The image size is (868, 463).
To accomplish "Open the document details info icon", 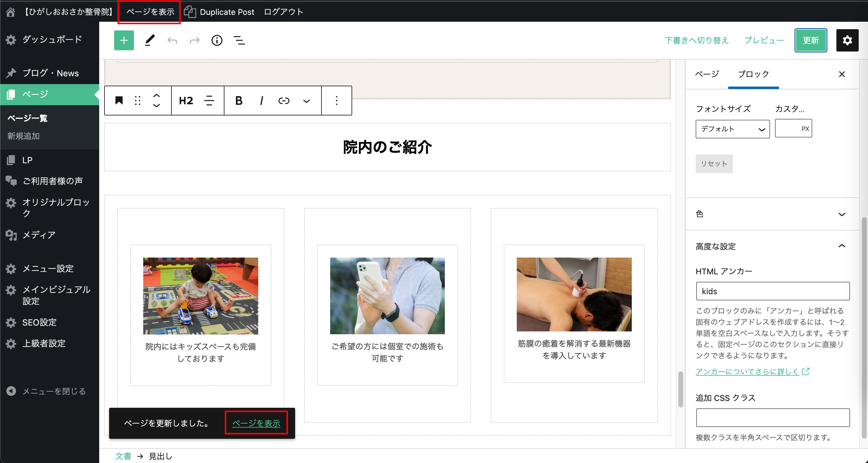I will (x=217, y=40).
